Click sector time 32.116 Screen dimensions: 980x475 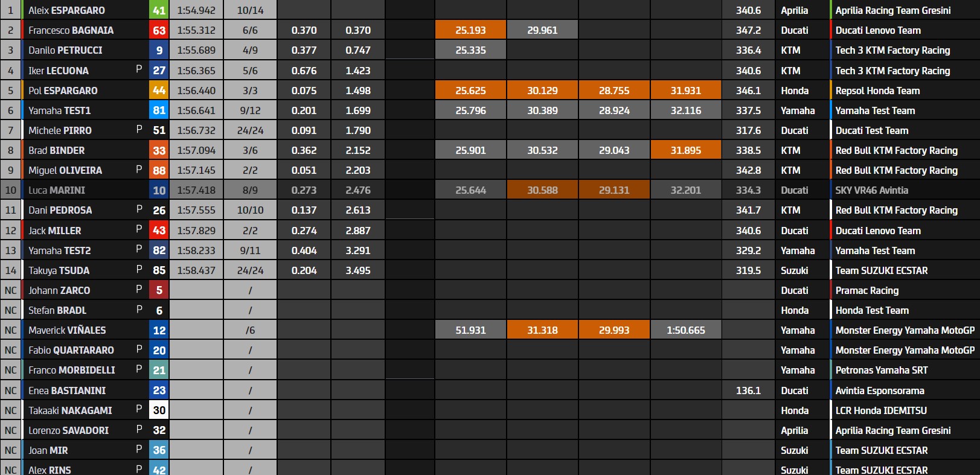686,110
